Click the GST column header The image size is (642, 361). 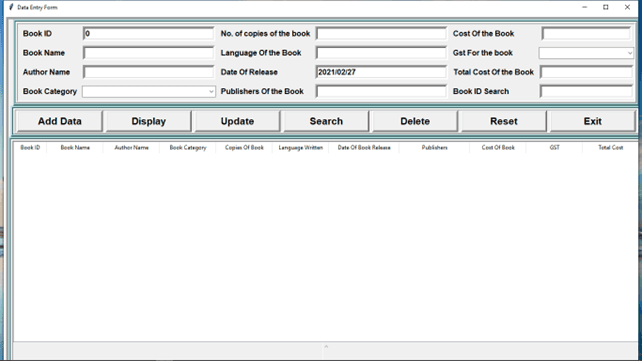(554, 147)
